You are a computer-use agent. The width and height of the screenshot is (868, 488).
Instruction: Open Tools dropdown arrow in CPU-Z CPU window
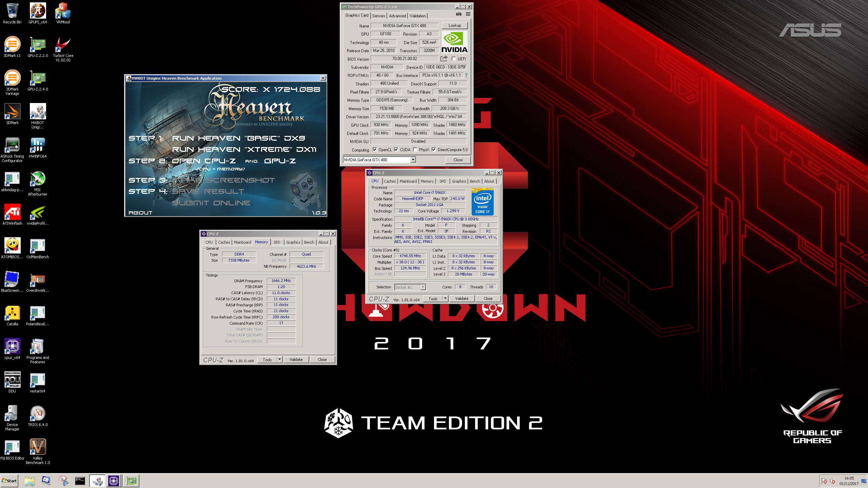445,299
